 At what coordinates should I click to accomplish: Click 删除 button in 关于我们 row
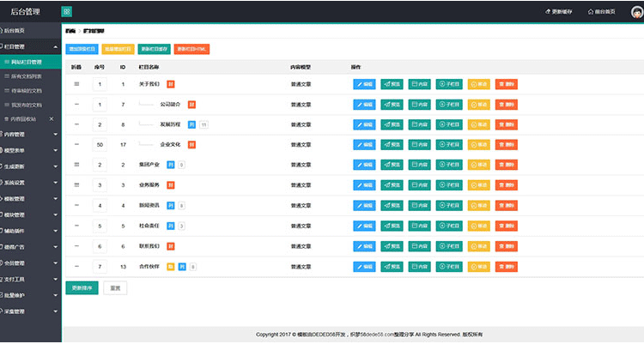[x=507, y=84]
